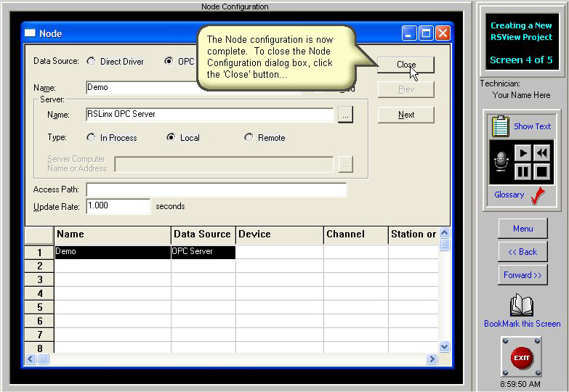Click the Show Text link
This screenshot has width=569, height=392.
click(533, 126)
